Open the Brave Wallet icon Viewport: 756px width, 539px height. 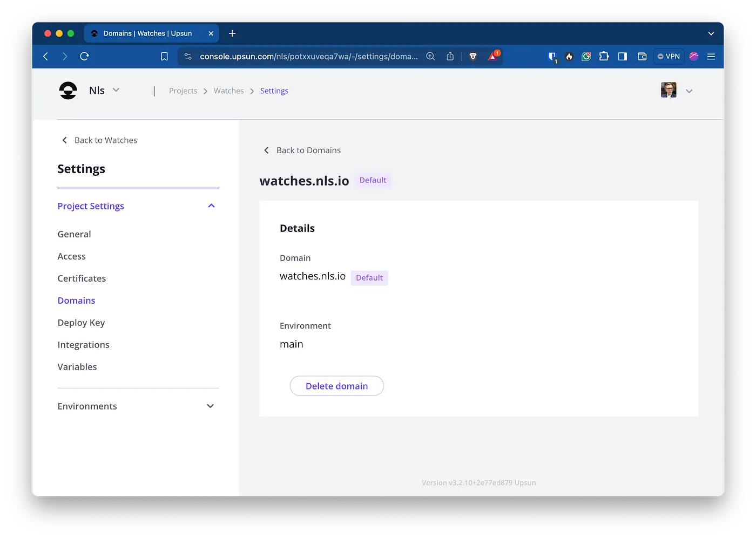click(642, 56)
